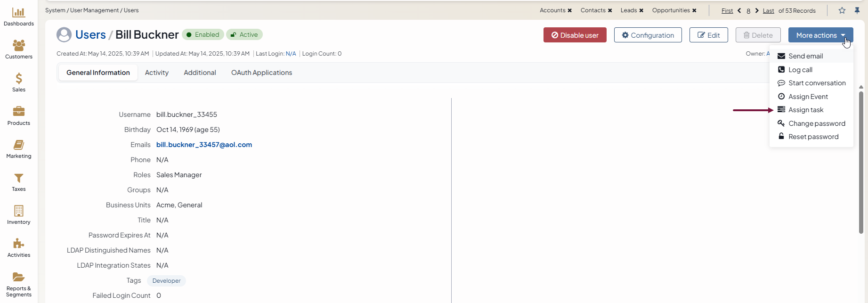Click the Delete button
The height and width of the screenshot is (303, 868).
(x=758, y=35)
